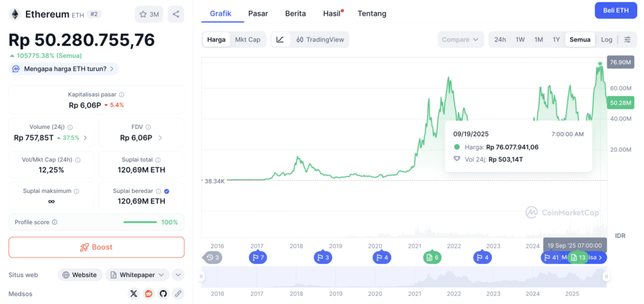Select Mkt Cap chart mode
The height and width of the screenshot is (304, 644).
coord(248,40)
